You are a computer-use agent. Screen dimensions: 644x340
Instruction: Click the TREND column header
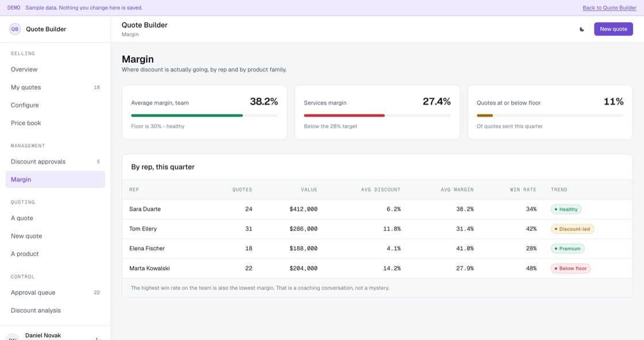(559, 189)
